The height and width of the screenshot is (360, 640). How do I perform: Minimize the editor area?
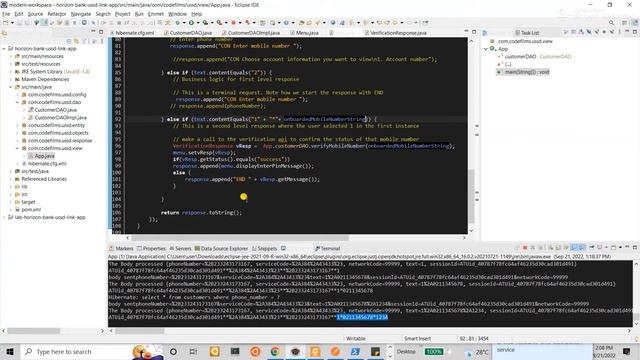(466, 31)
